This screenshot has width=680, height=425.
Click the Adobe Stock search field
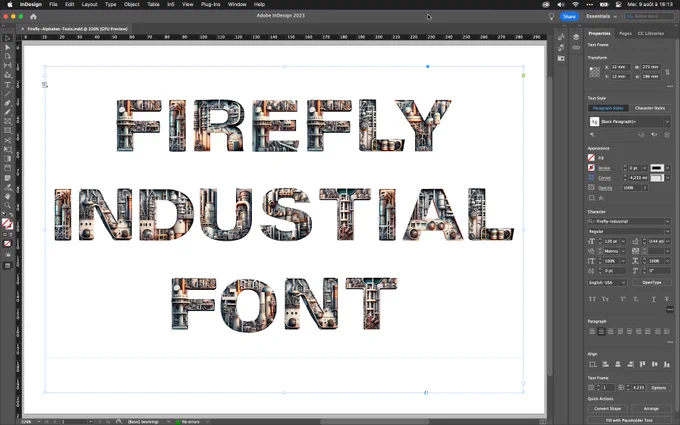tap(647, 16)
